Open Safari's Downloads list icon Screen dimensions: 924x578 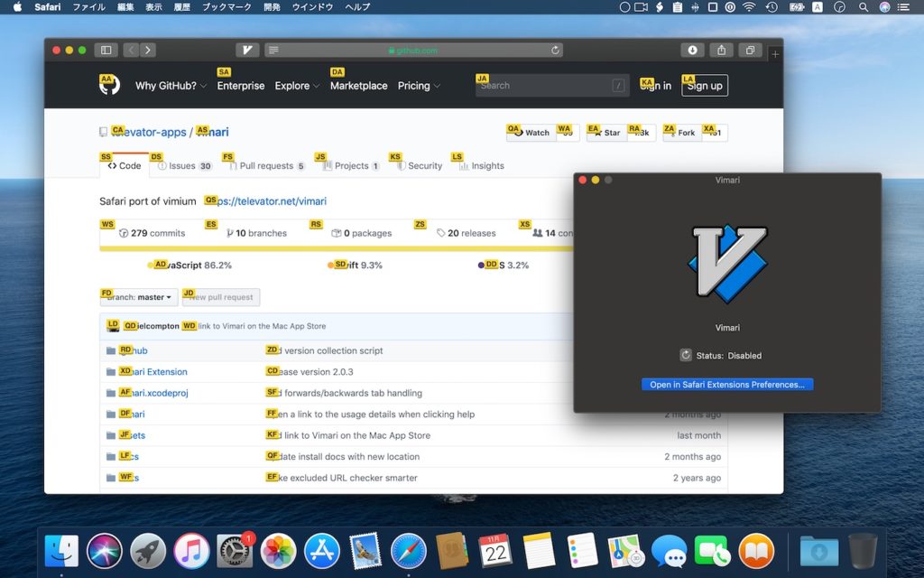[x=691, y=50]
